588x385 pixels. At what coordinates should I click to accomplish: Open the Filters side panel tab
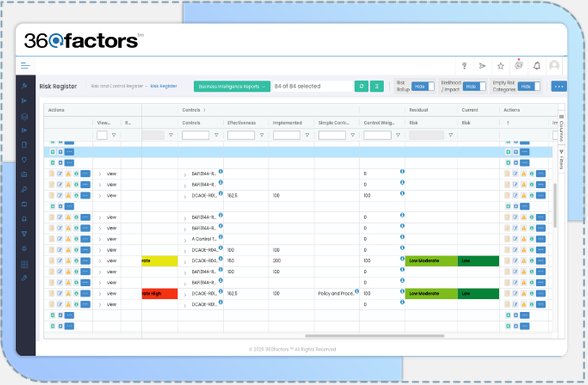[x=561, y=159]
